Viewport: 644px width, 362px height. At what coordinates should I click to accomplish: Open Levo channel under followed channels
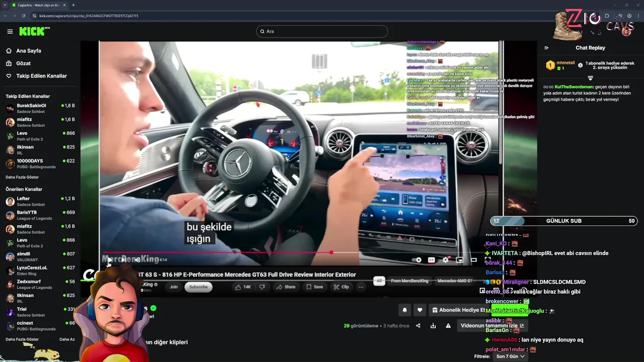[40, 136]
